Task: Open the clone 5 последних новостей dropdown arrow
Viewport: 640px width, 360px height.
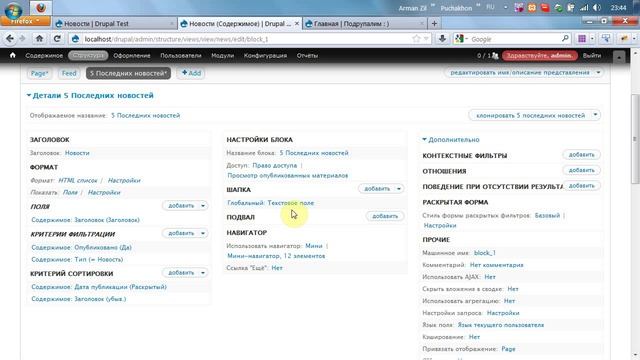Action: 596,115
